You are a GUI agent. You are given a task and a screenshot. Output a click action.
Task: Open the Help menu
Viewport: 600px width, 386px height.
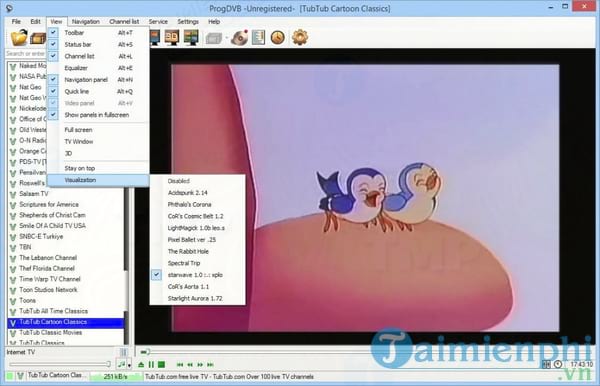(214, 21)
